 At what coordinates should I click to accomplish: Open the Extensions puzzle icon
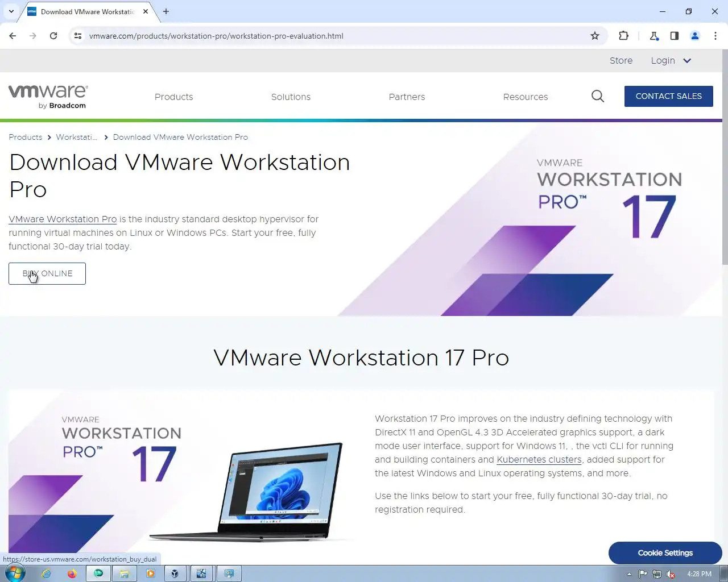[x=623, y=36]
